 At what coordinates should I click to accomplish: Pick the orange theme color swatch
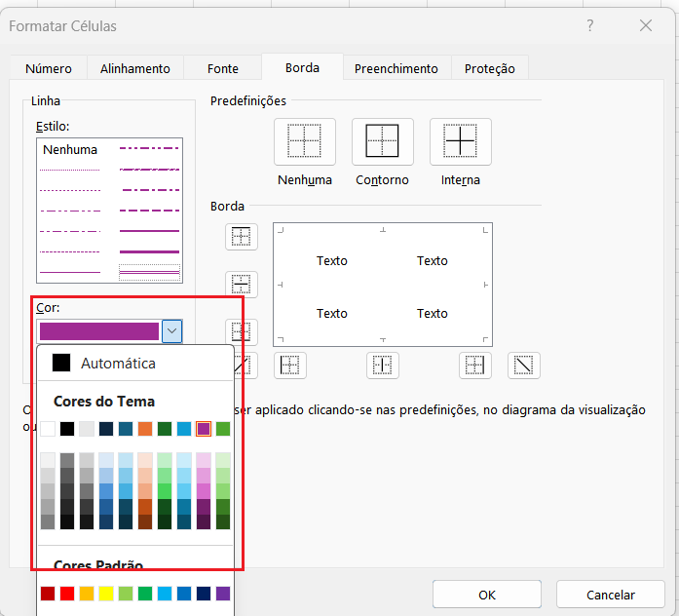pos(145,429)
